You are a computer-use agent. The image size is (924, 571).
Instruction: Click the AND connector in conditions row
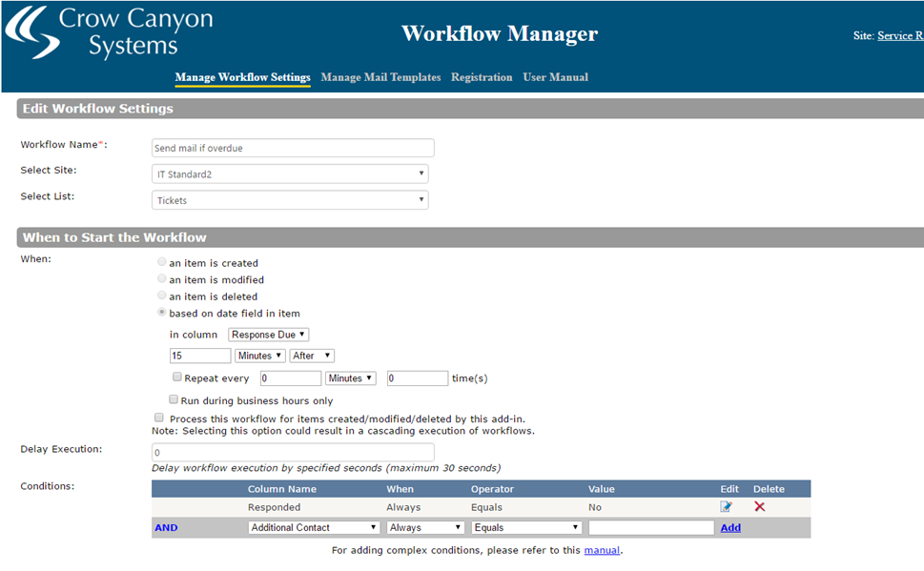(166, 527)
